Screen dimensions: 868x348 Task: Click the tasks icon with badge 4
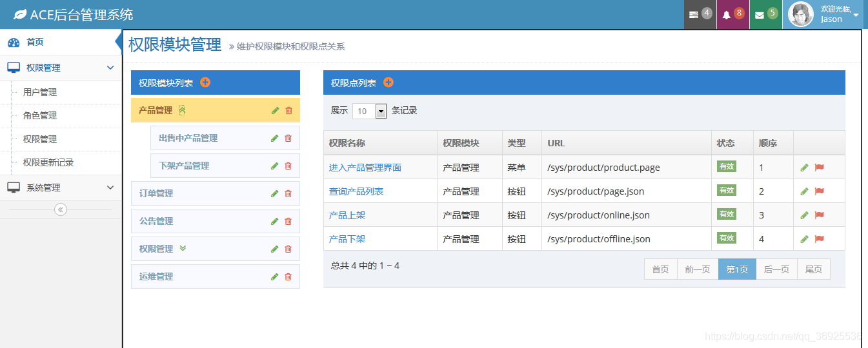(x=700, y=14)
